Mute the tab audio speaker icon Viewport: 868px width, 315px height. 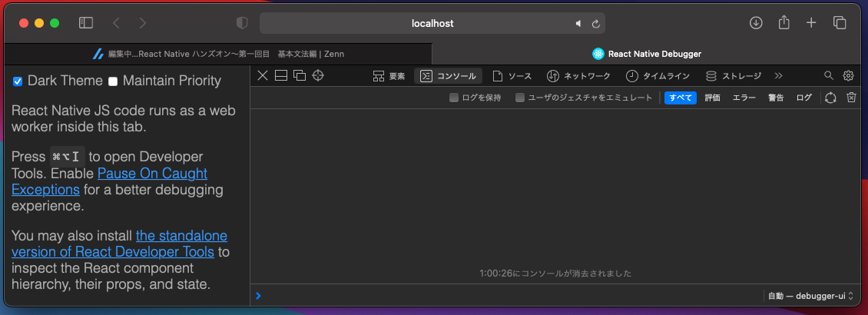(578, 24)
